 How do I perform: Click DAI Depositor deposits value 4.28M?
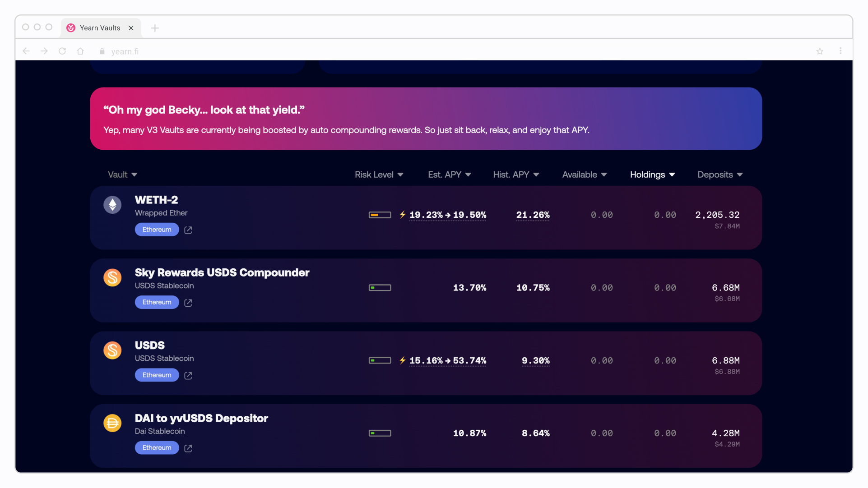726,433
